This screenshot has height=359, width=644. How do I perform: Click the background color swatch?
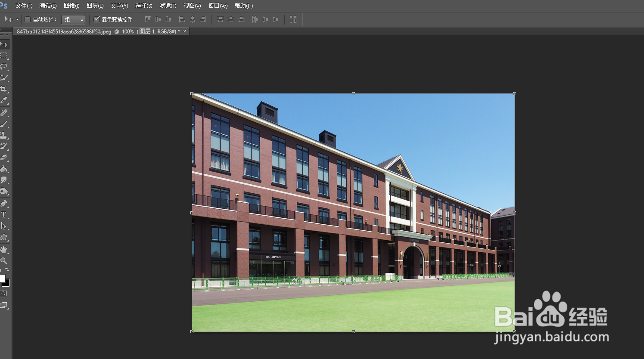pyautogui.click(x=6, y=284)
